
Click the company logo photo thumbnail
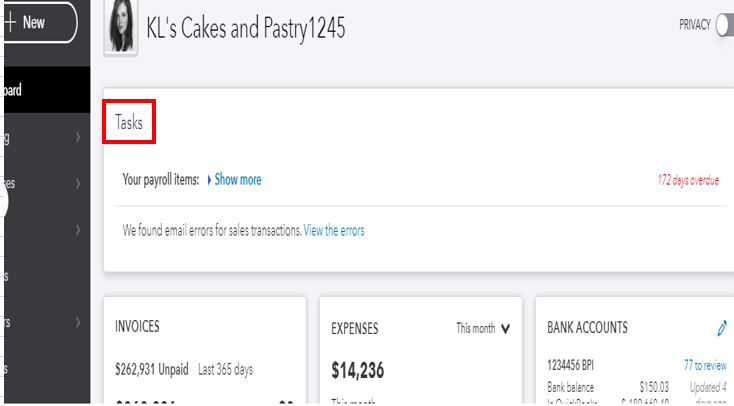[x=121, y=28]
